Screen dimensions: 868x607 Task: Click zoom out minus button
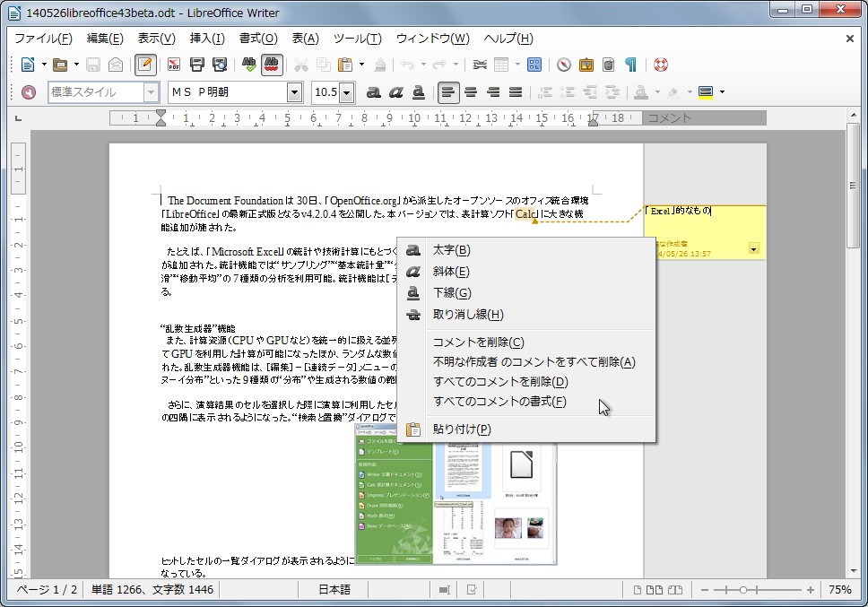pyautogui.click(x=705, y=590)
